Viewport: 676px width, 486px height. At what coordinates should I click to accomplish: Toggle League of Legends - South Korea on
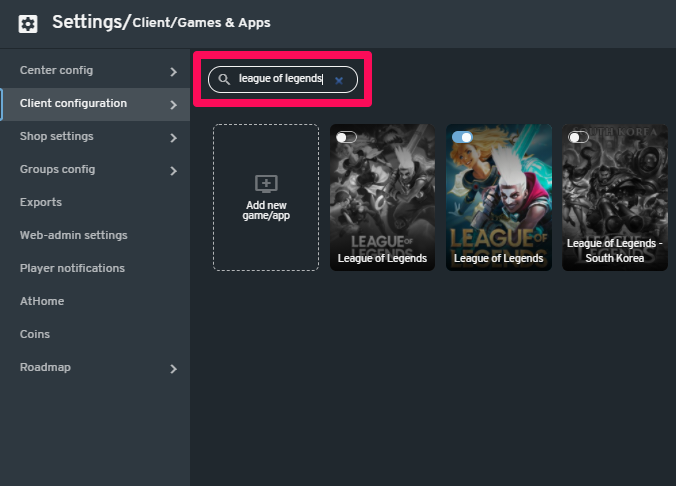click(579, 138)
